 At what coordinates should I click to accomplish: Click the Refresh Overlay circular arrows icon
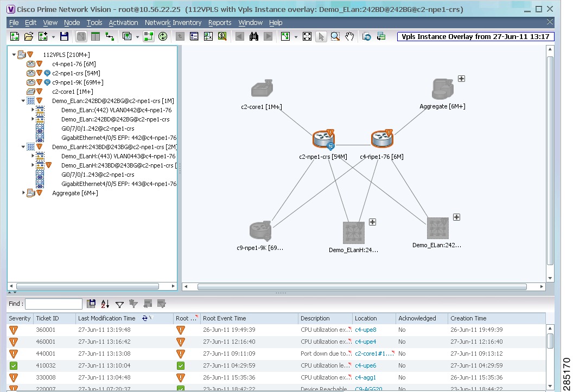click(x=163, y=36)
